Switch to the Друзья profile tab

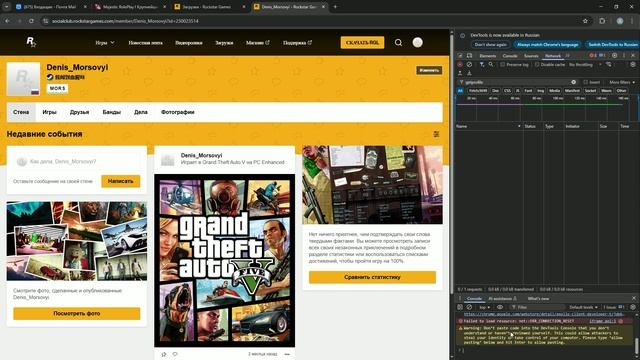(79, 112)
